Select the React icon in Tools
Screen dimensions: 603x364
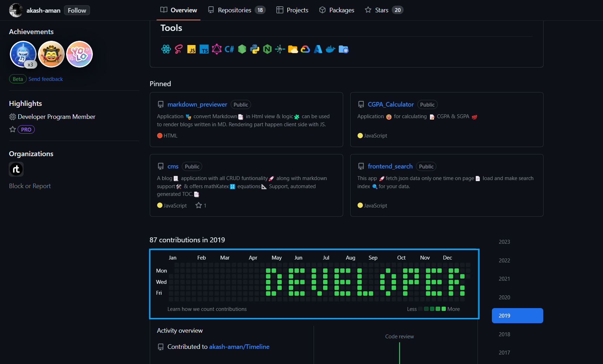[166, 49]
